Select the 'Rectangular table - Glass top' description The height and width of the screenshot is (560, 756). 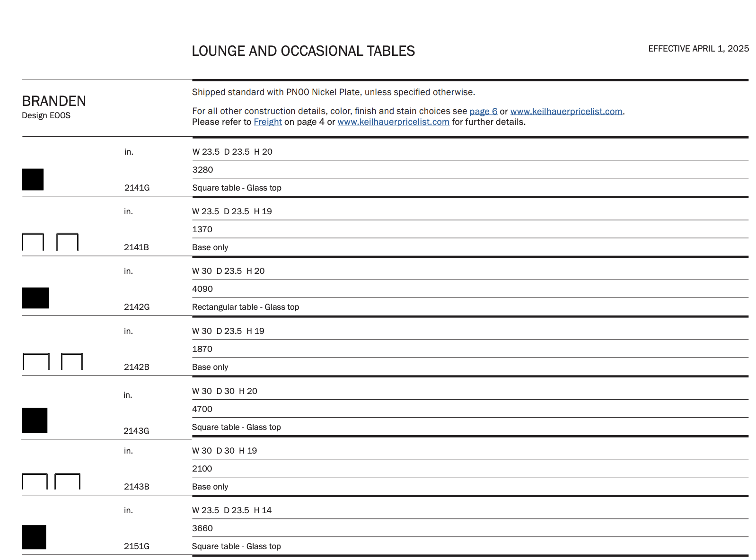tap(246, 307)
